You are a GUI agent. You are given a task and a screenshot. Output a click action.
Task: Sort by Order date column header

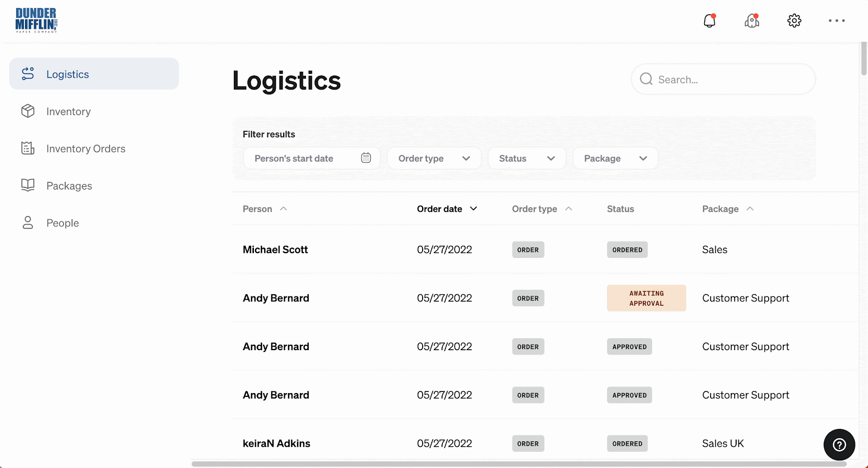pyautogui.click(x=447, y=209)
